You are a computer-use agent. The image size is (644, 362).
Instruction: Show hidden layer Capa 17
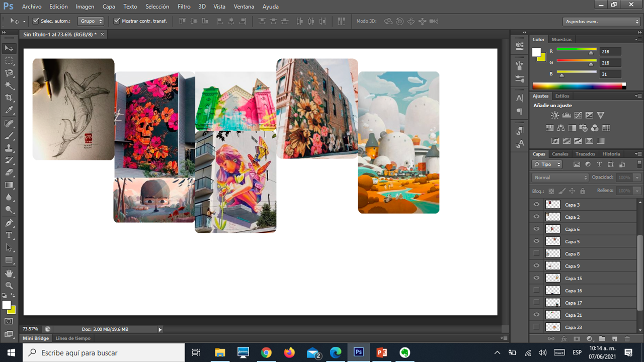536,303
